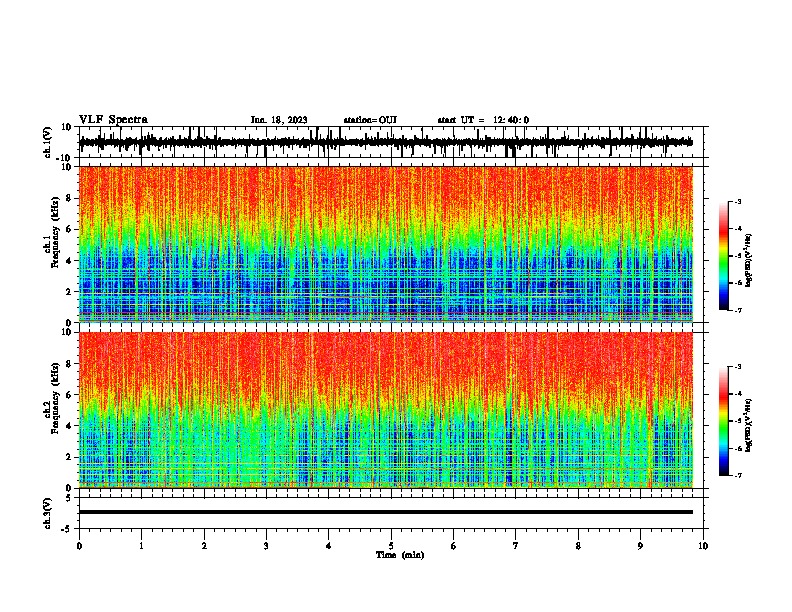Image resolution: width=792 pixels, height=612 pixels.
Task: Click the "-7" label on ch.2 color scale
Action: point(737,475)
